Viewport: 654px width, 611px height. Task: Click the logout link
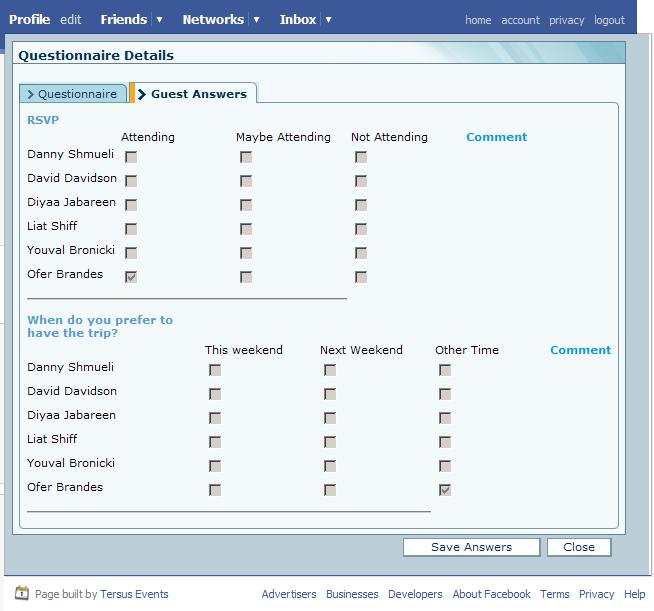pos(609,20)
